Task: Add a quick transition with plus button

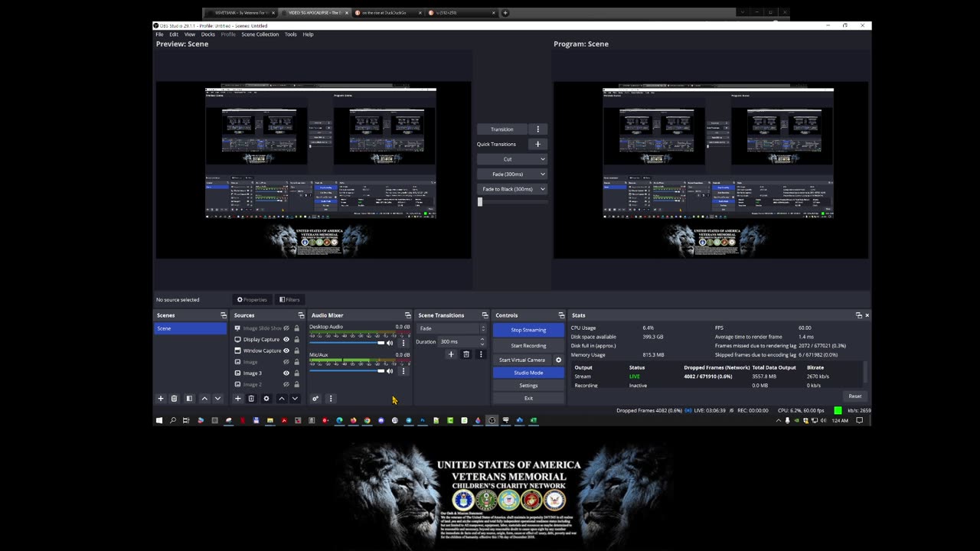Action: (537, 144)
